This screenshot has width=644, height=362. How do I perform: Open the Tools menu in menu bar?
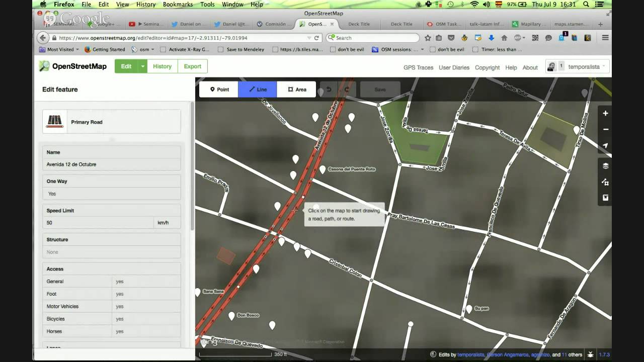tap(207, 4)
